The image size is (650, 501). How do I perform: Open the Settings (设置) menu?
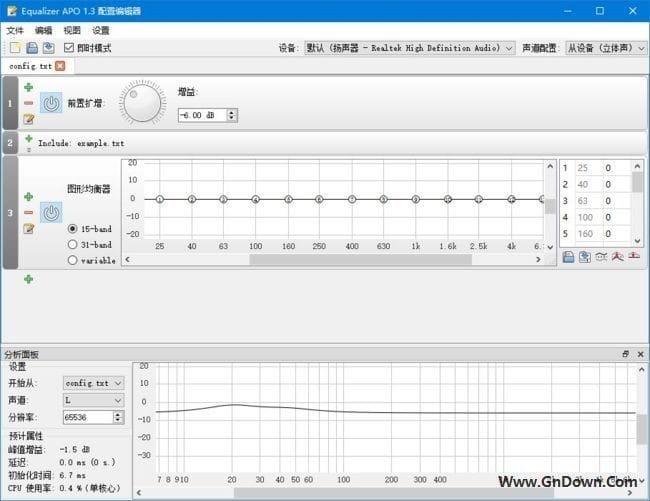click(101, 30)
